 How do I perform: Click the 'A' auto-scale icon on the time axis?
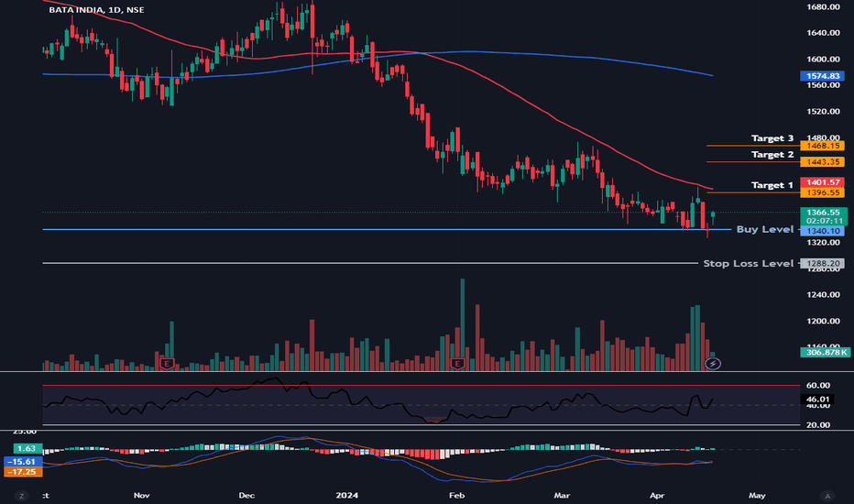pyautogui.click(x=827, y=496)
